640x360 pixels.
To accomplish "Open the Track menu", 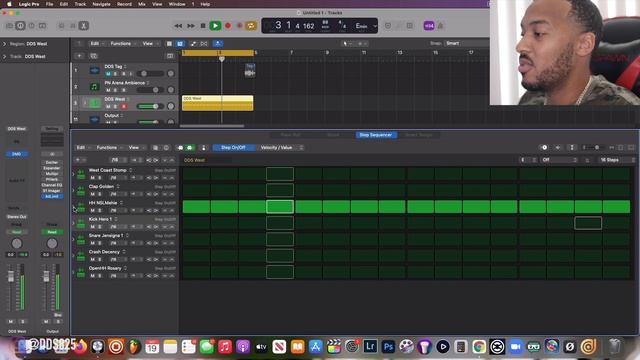I will [x=80, y=4].
